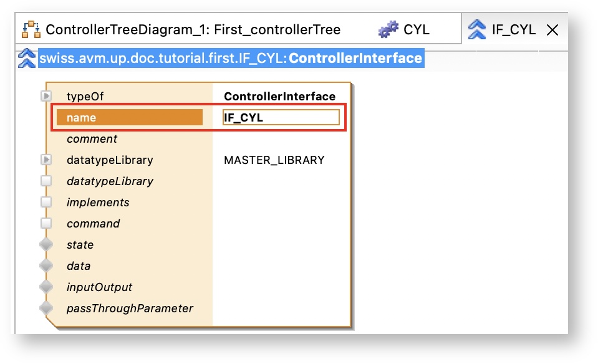598x364 pixels.
Task: Click the diamond icon beside state
Action: click(x=46, y=245)
